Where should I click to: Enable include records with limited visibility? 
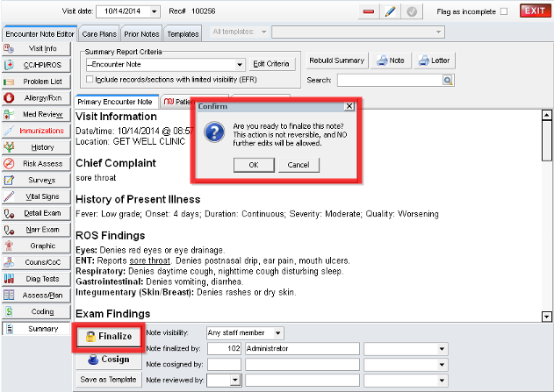point(90,79)
